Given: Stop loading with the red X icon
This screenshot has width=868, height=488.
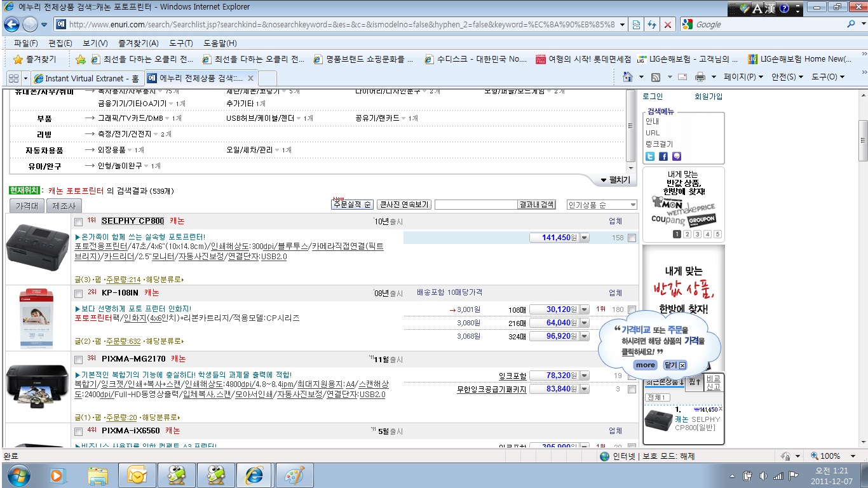Looking at the screenshot, I should (x=667, y=24).
